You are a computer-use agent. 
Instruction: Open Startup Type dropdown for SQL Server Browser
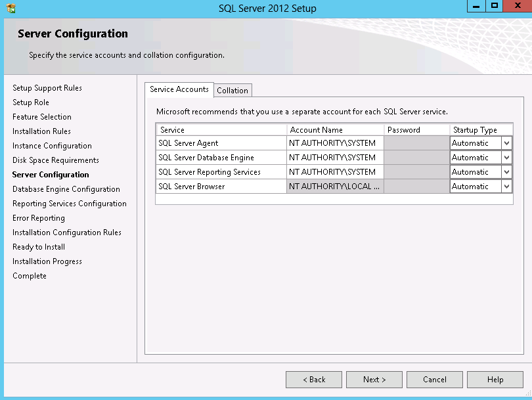(x=506, y=187)
